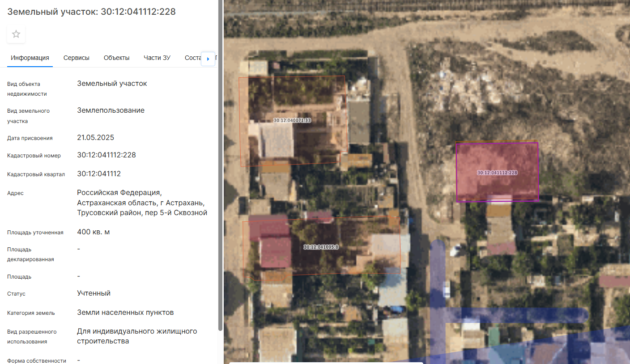630x364 pixels.
Task: Select parcel label 30:12:041112:228 on the map
Action: point(497,173)
